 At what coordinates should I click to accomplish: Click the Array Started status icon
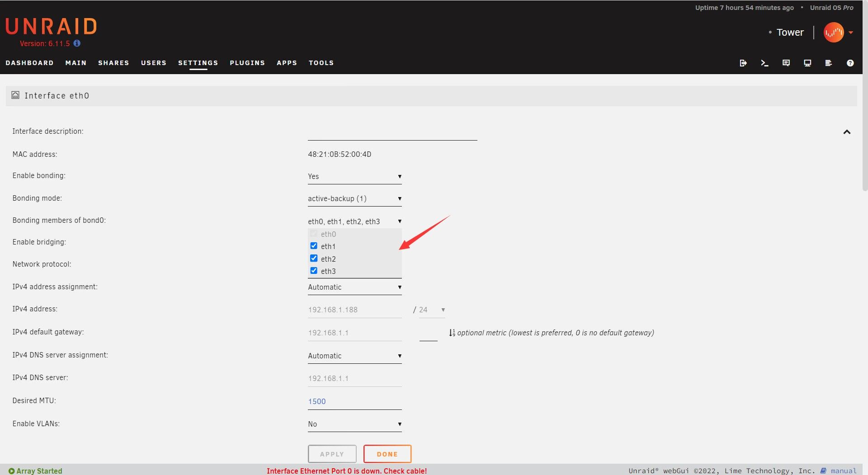click(x=12, y=471)
